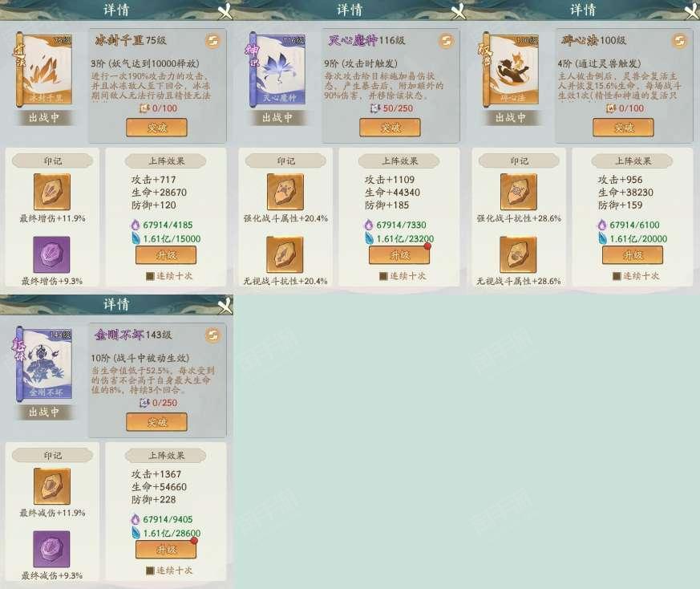Select the 强化战斗抗性+28.6% mark stone
This screenshot has height=589, width=700.
point(518,192)
